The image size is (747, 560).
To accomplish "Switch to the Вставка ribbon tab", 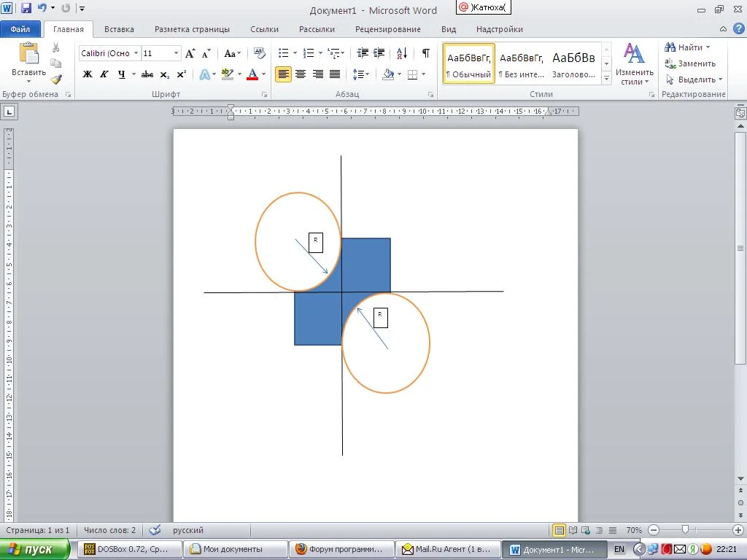I will (119, 29).
